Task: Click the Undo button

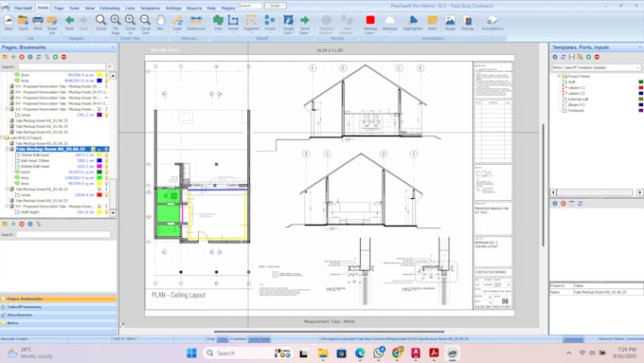Action: pyautogui.click(x=276, y=6)
